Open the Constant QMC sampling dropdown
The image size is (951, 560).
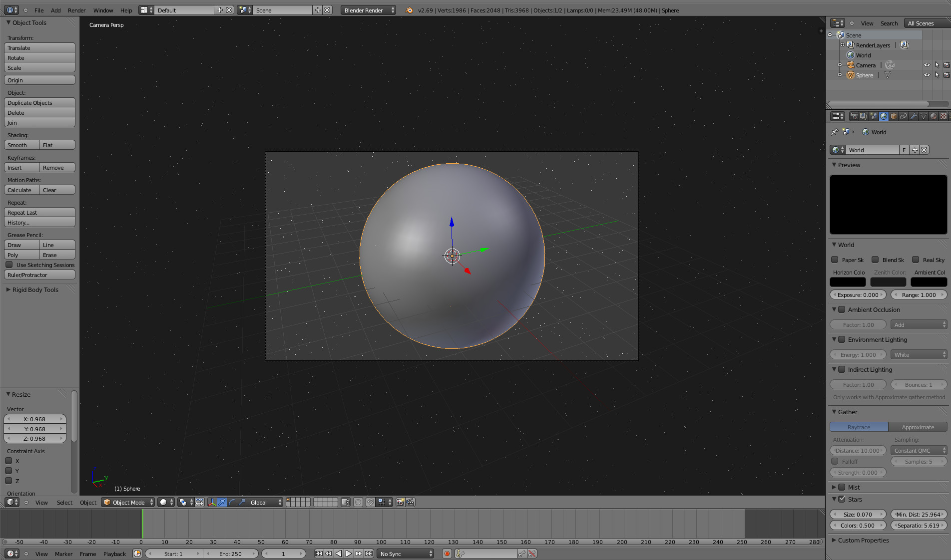pyautogui.click(x=919, y=450)
